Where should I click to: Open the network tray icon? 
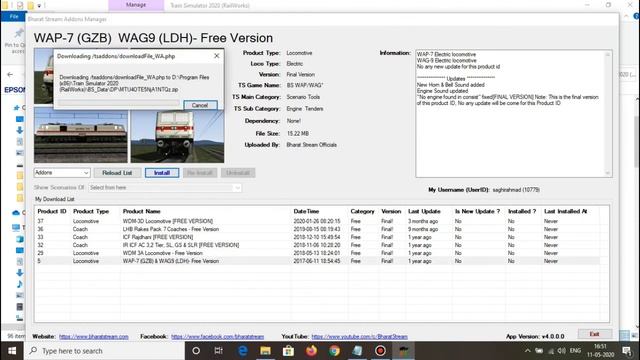(x=551, y=351)
